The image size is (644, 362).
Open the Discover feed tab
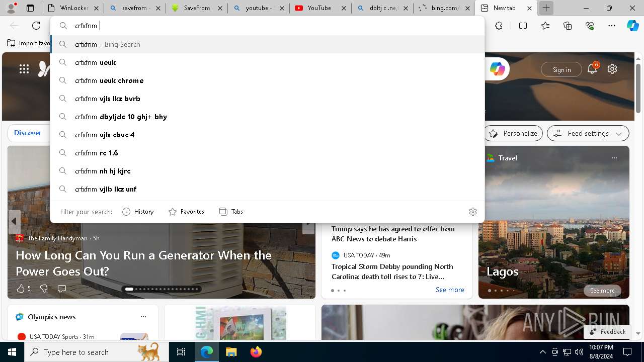click(x=28, y=133)
